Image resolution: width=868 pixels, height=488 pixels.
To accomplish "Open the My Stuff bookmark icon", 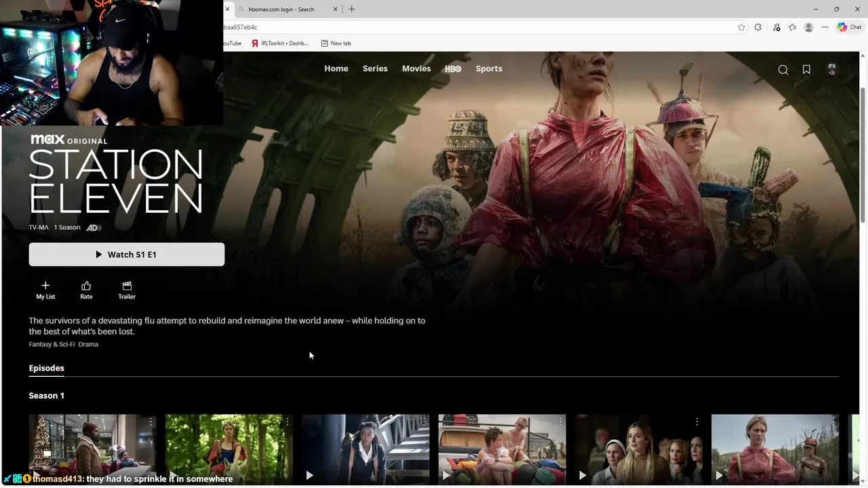I will tap(806, 69).
